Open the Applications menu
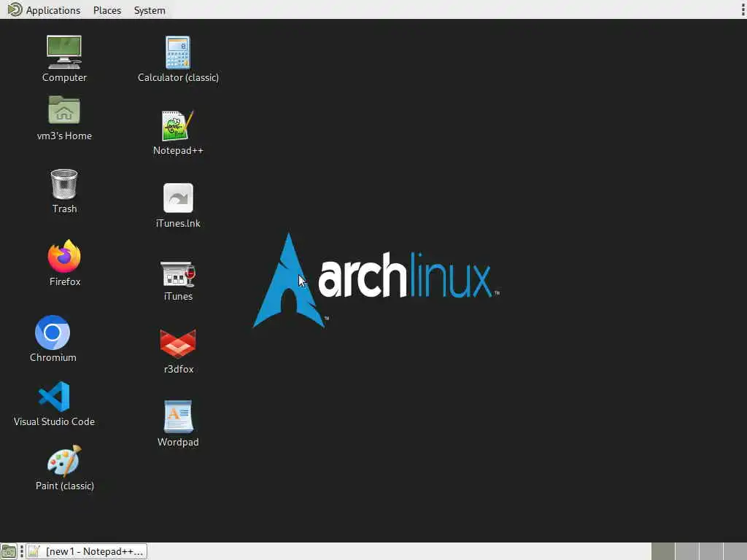 tap(53, 10)
